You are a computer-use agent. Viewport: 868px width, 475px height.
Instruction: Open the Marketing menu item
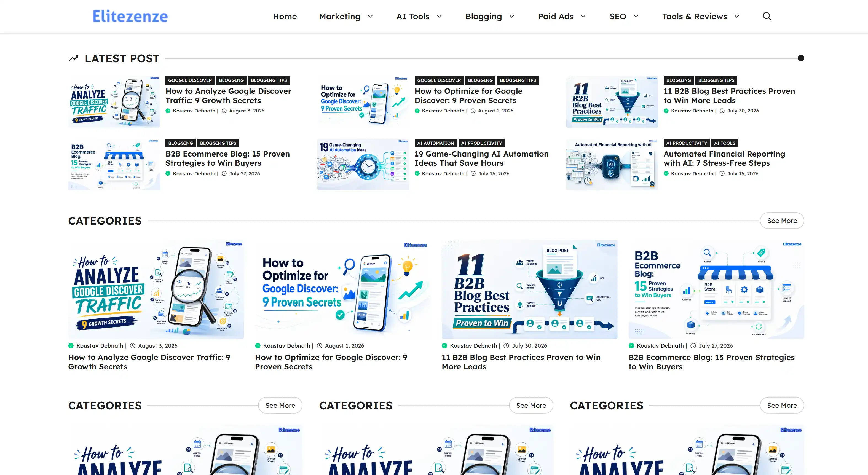point(340,16)
